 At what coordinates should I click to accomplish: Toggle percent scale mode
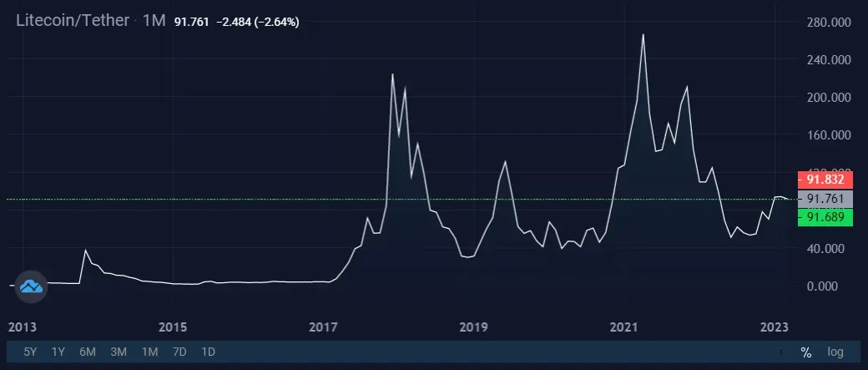point(806,352)
